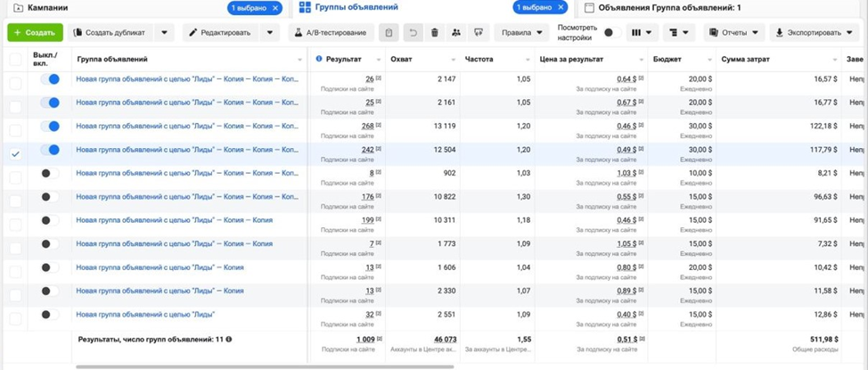
Task: Start A/B-тестирование
Action: 331,33
